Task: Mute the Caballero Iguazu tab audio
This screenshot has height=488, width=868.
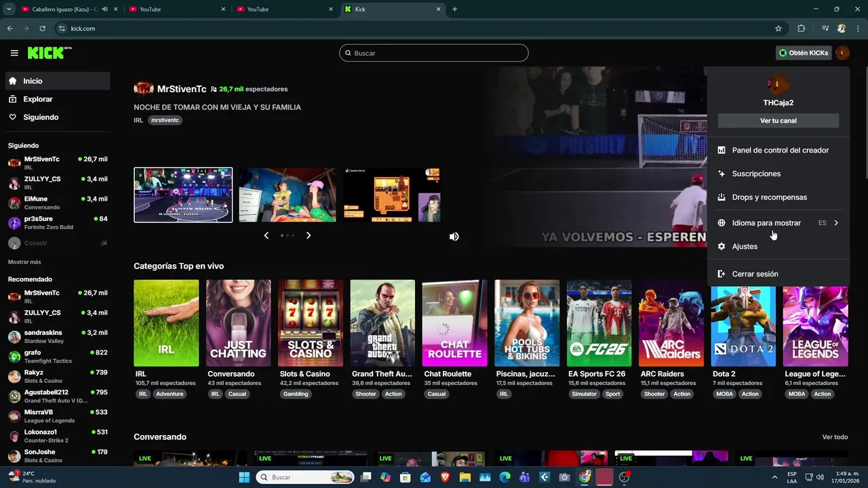Action: [x=105, y=9]
